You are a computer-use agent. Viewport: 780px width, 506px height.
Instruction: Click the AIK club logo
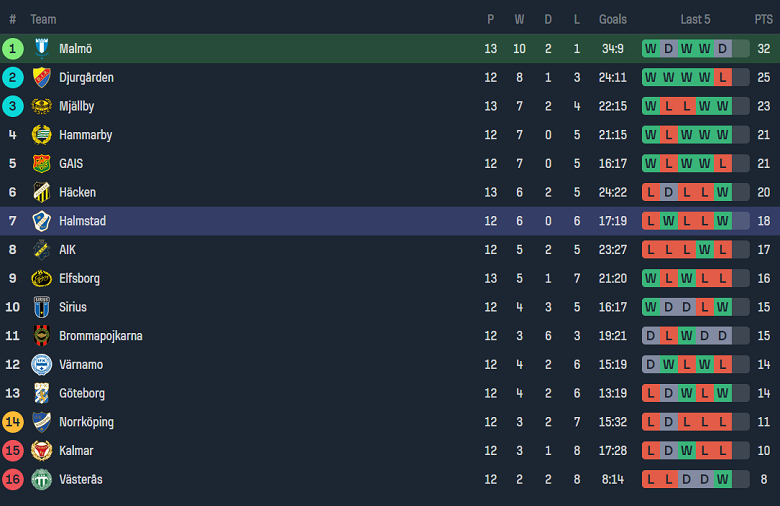tap(42, 250)
